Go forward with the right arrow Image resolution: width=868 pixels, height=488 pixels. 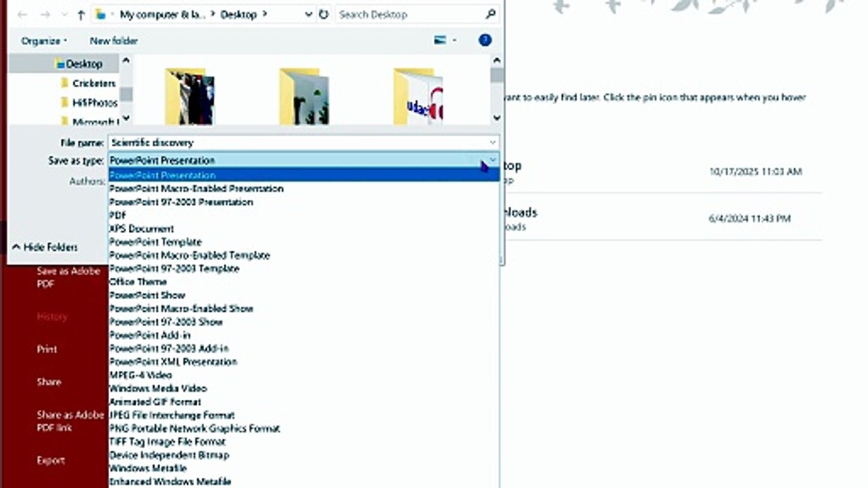pyautogui.click(x=45, y=14)
